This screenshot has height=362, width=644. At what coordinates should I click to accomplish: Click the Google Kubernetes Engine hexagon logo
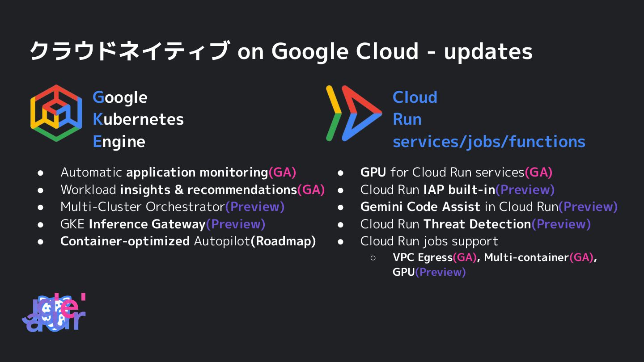pos(56,114)
